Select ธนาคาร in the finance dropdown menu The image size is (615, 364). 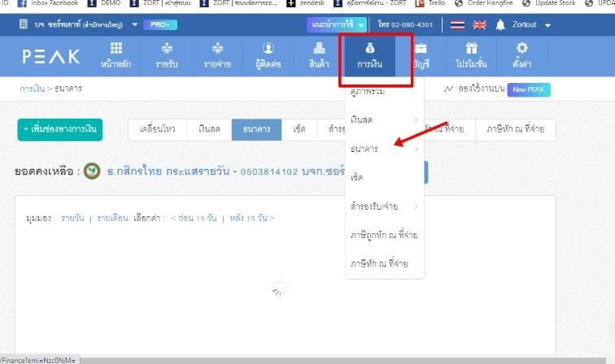(x=364, y=149)
